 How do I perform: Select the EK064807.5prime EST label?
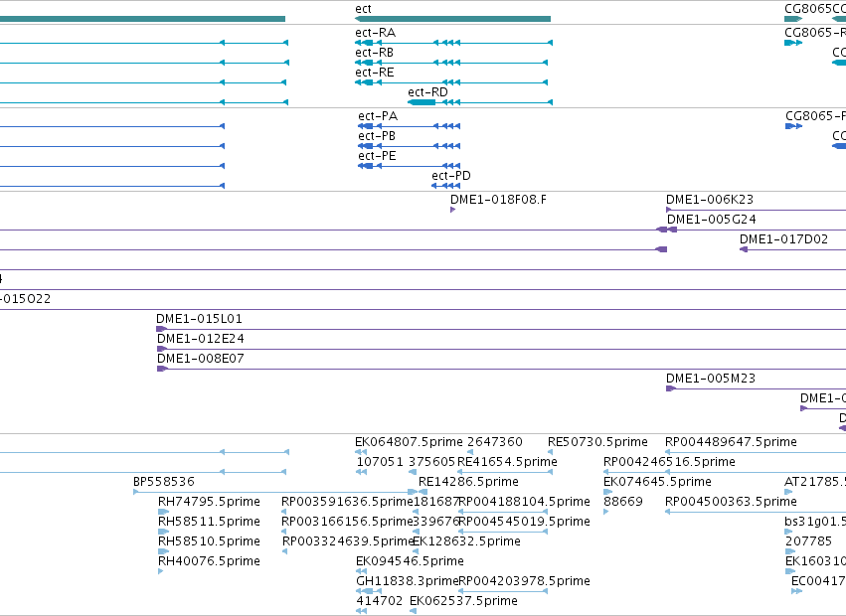click(x=409, y=443)
